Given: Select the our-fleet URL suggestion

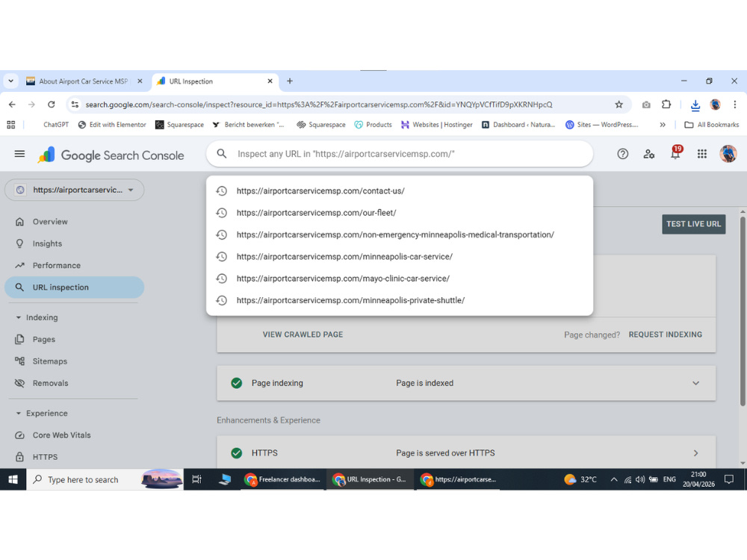Looking at the screenshot, I should 400,213.
